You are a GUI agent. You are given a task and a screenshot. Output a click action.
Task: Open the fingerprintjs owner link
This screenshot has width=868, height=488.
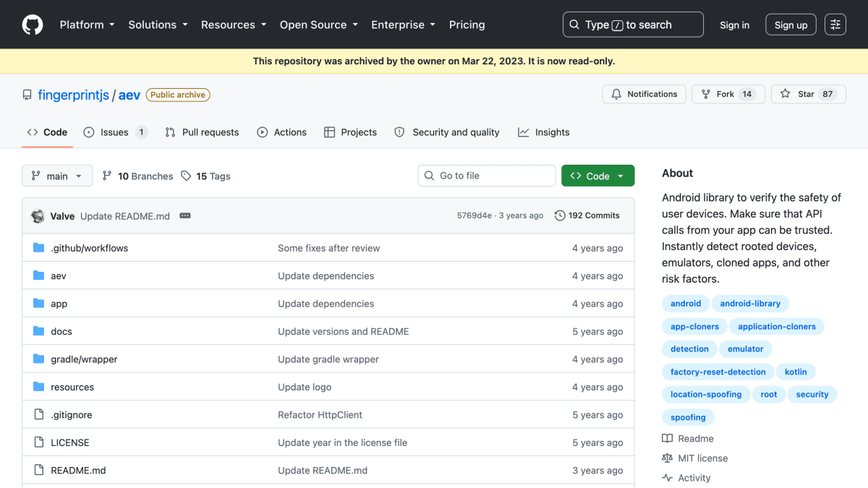coord(73,95)
